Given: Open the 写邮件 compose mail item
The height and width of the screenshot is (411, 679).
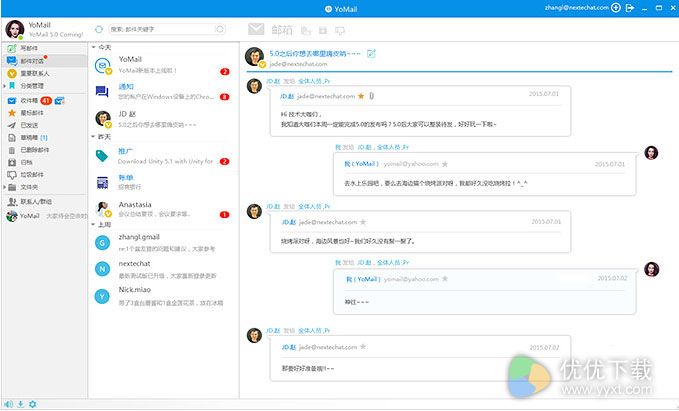Looking at the screenshot, I should tap(29, 48).
